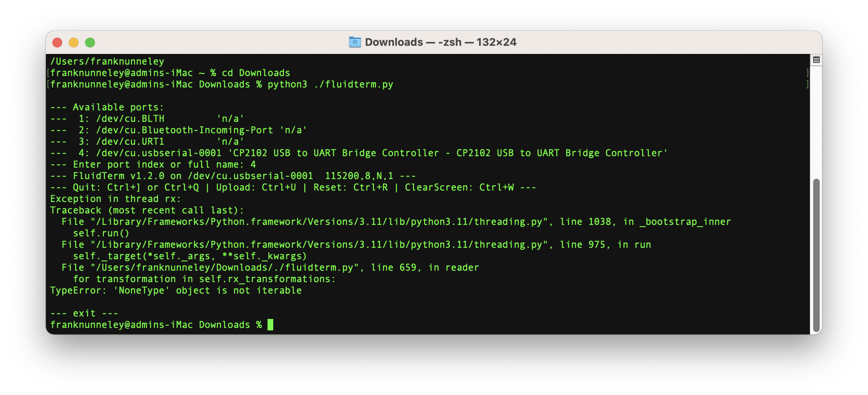Click the green fullscreen window button

tap(91, 42)
